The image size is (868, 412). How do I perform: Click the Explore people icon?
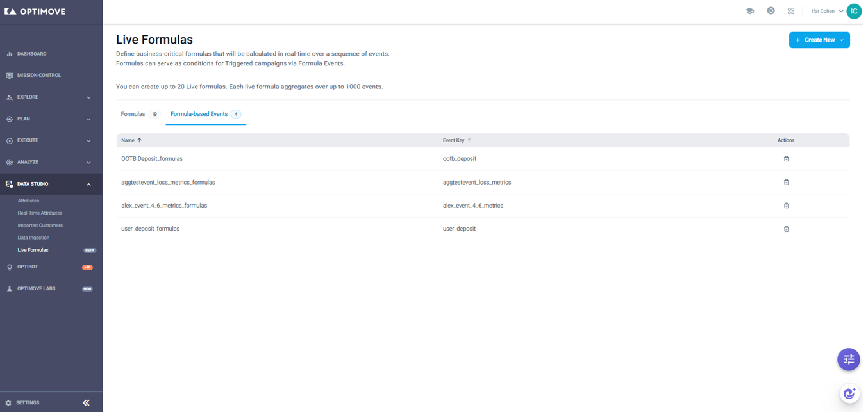tap(10, 97)
